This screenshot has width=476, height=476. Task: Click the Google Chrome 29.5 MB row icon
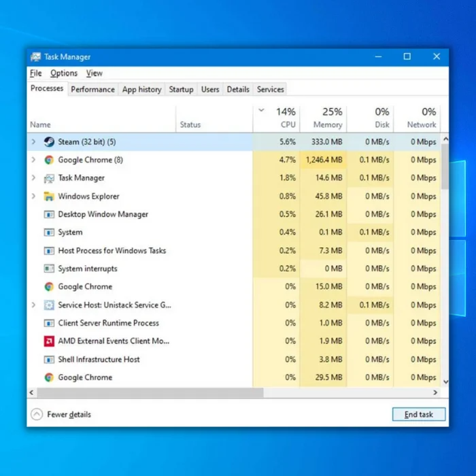[x=49, y=377]
